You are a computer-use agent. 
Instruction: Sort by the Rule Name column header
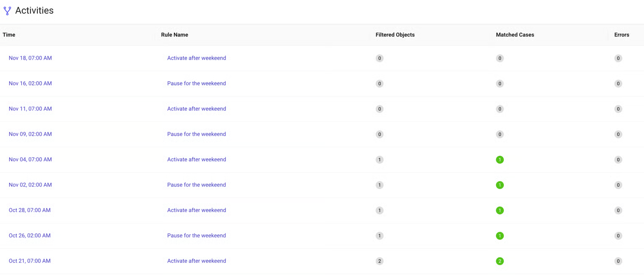[x=174, y=35]
